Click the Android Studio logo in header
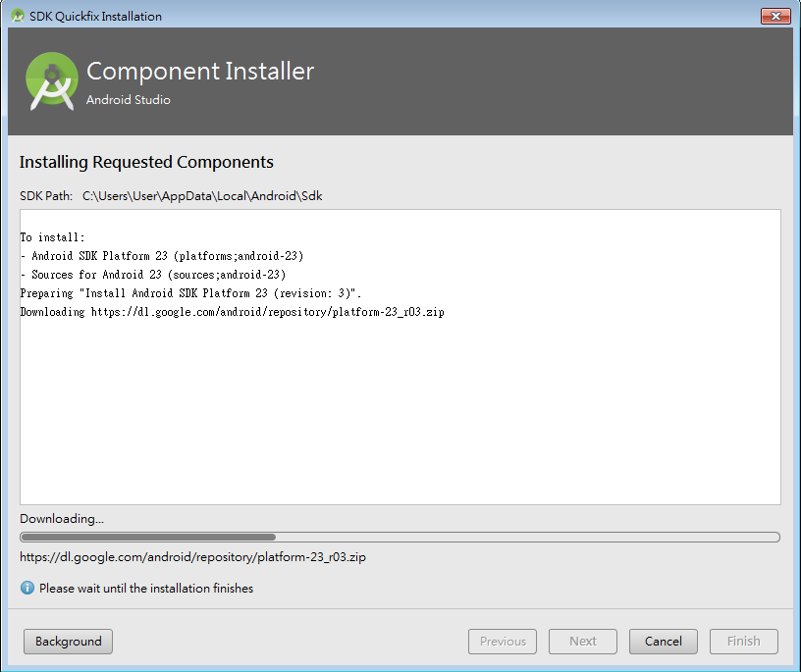This screenshot has width=801, height=672. click(52, 80)
